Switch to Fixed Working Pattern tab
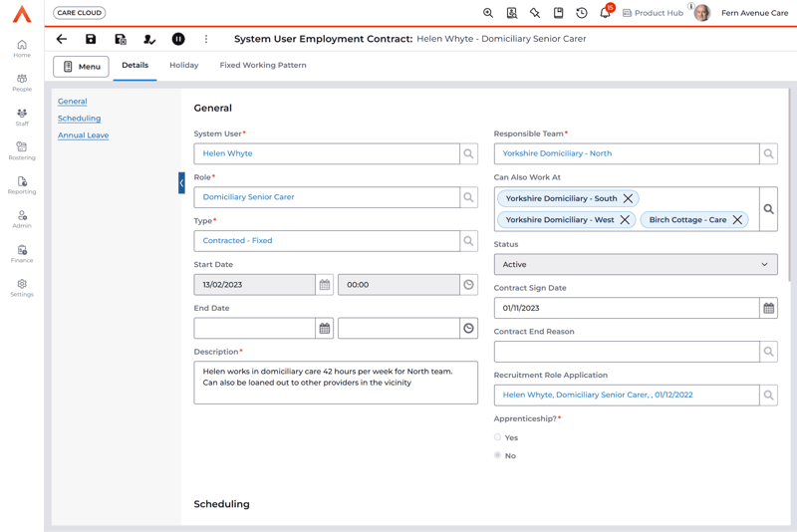The height and width of the screenshot is (532, 797). pos(263,66)
